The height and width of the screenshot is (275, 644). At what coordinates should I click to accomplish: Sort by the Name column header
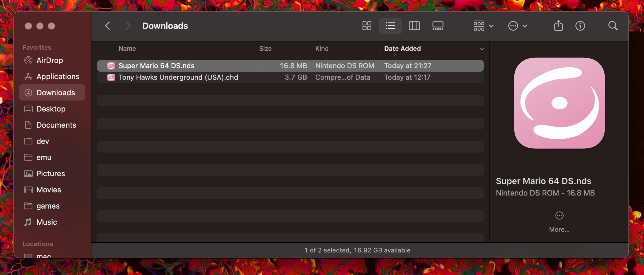tap(127, 49)
